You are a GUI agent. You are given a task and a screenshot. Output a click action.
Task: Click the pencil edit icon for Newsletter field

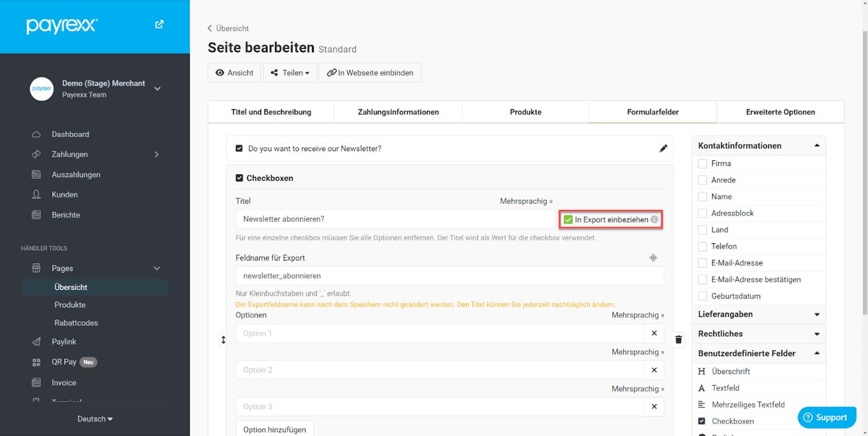663,149
